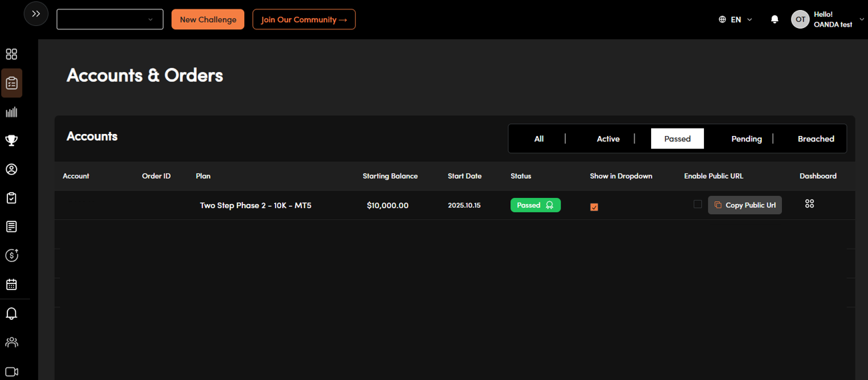Open the account selector dropdown

pos(110,19)
